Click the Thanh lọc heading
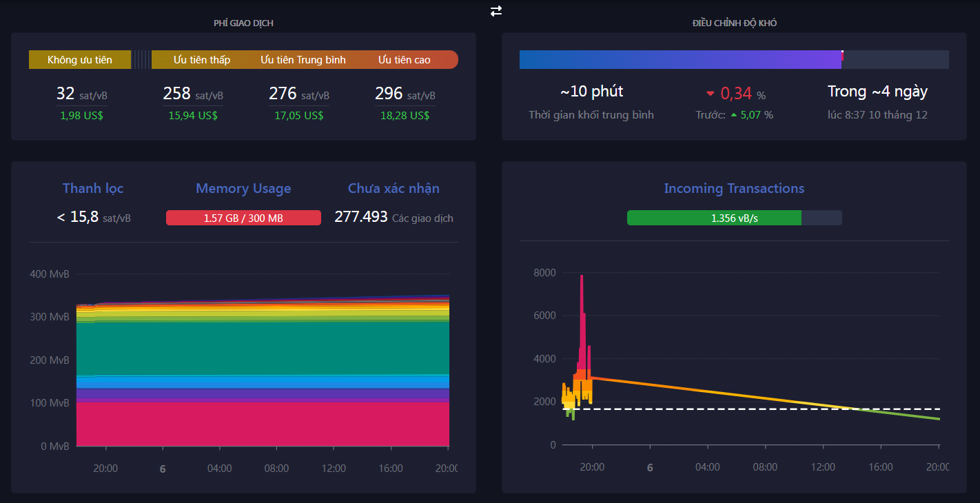Screen dimensions: 980x503 tap(93, 188)
